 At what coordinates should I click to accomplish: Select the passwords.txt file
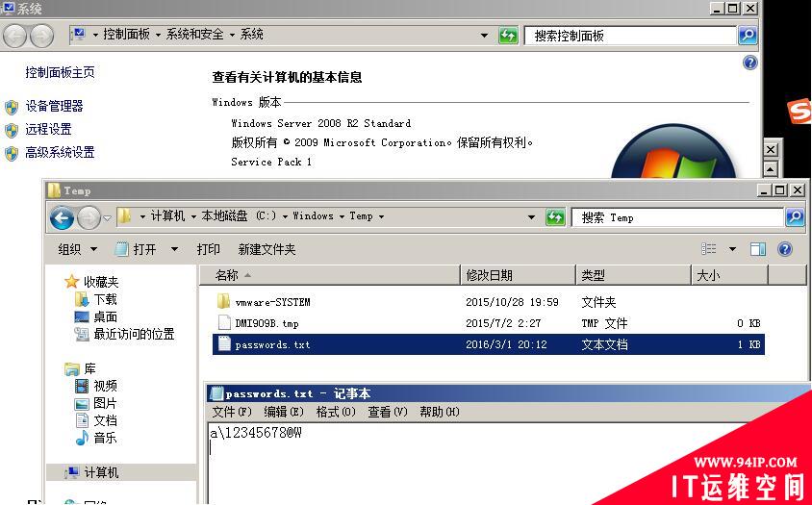(x=489, y=344)
